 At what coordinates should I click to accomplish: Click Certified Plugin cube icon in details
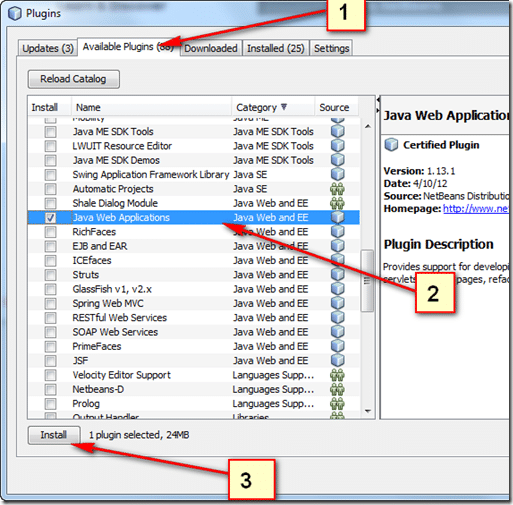click(391, 145)
